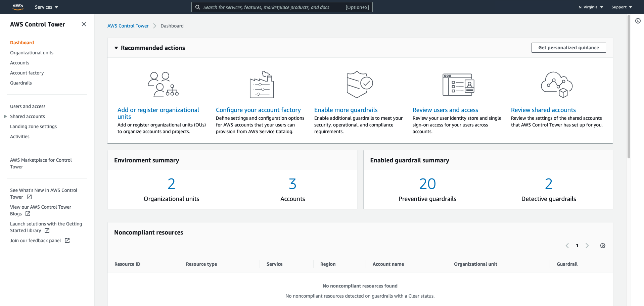The height and width of the screenshot is (306, 644).
Task: Open the Services dropdown menu
Action: [46, 7]
